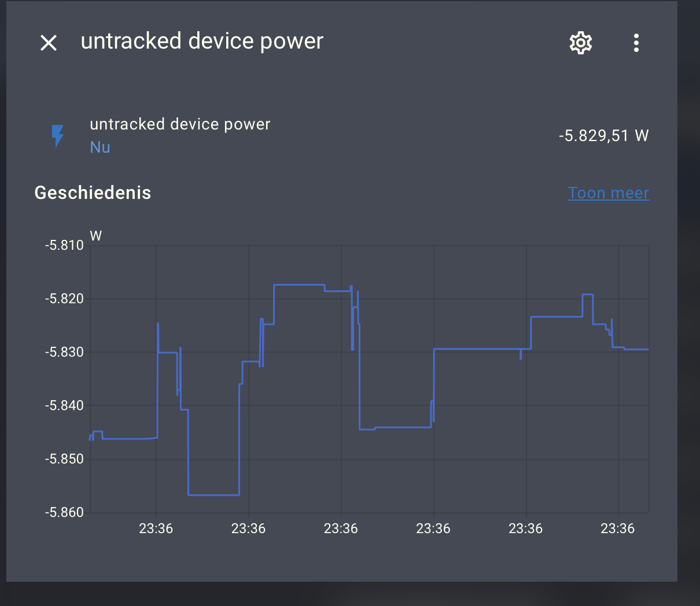Open the 'Toon meer' history link
The height and width of the screenshot is (606, 700).
tap(608, 193)
